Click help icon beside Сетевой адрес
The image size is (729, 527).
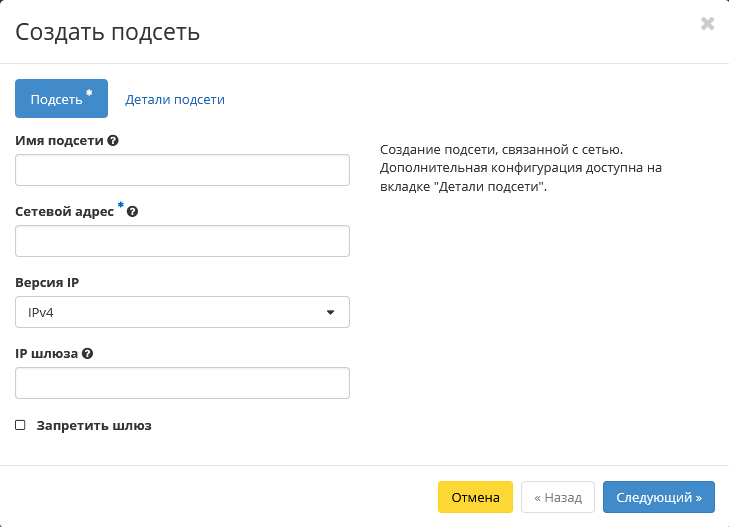(132, 212)
